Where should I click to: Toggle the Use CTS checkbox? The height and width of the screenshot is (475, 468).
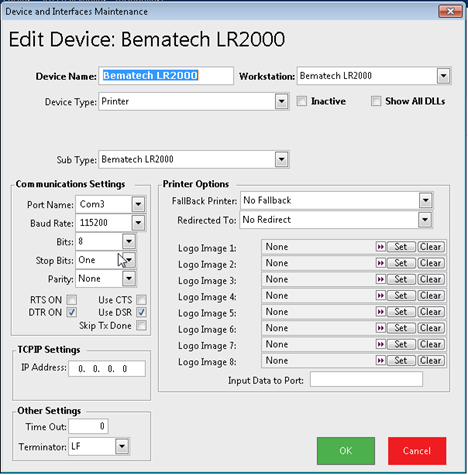(x=141, y=300)
